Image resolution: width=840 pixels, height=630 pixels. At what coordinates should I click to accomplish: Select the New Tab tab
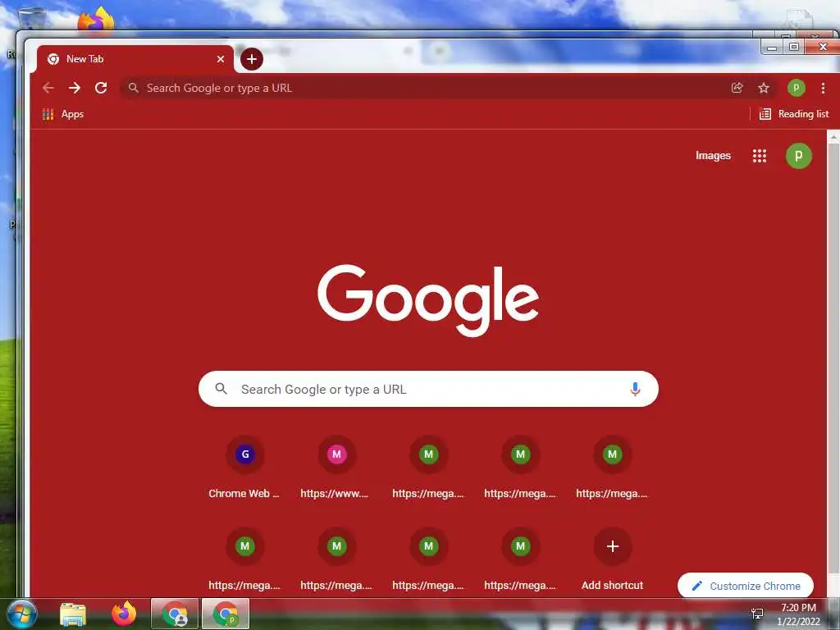tap(135, 59)
